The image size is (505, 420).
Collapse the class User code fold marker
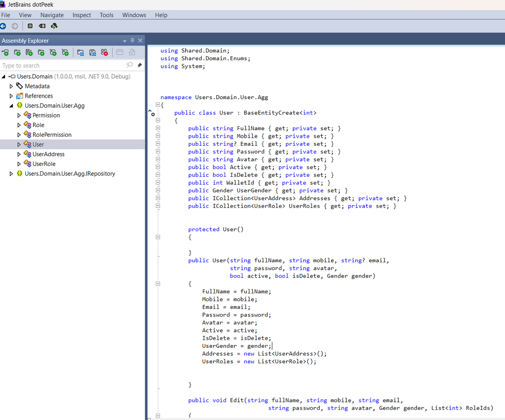pos(158,120)
